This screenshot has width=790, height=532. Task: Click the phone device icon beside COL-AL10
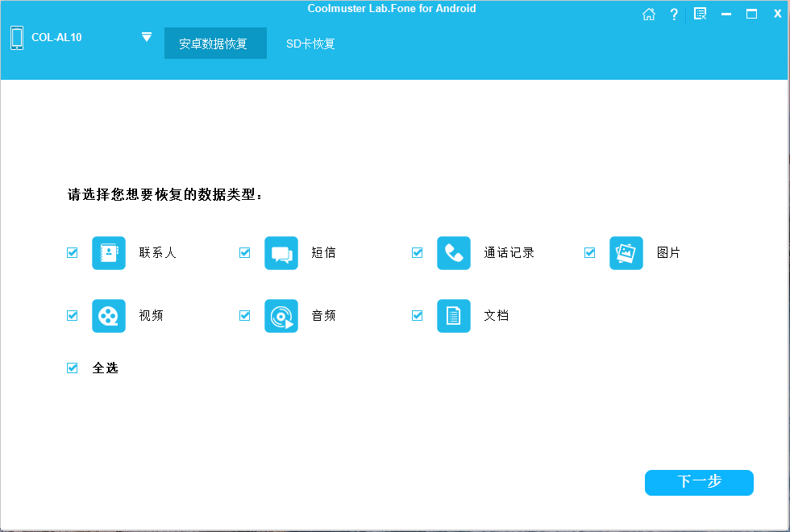click(x=17, y=36)
